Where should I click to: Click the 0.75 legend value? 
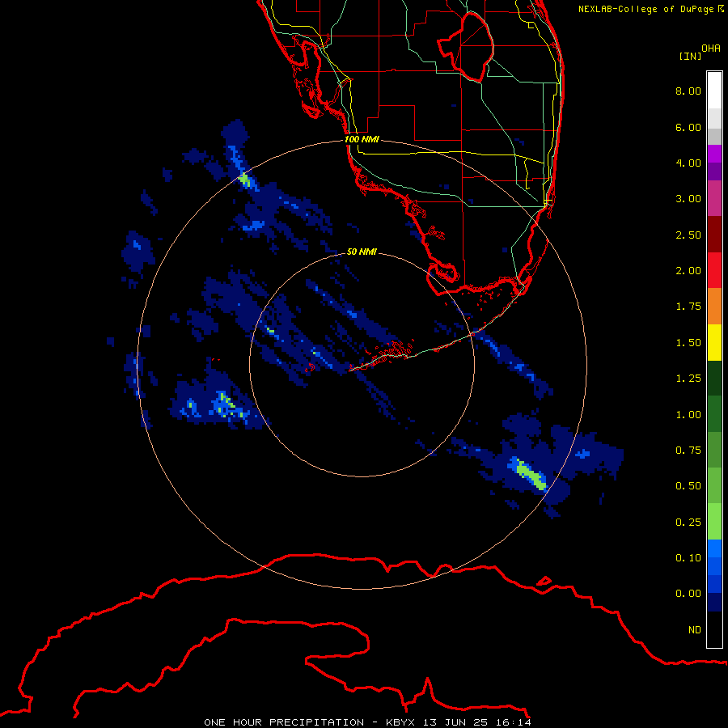(688, 450)
